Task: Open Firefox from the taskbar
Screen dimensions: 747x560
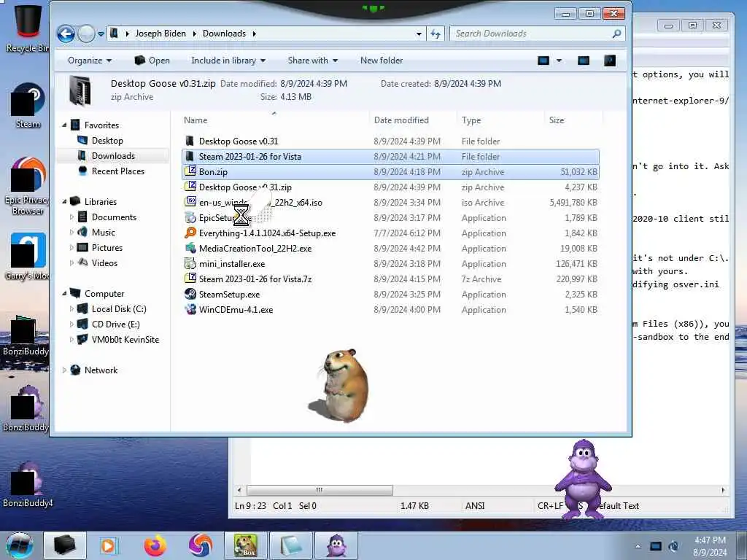Action: click(x=155, y=545)
